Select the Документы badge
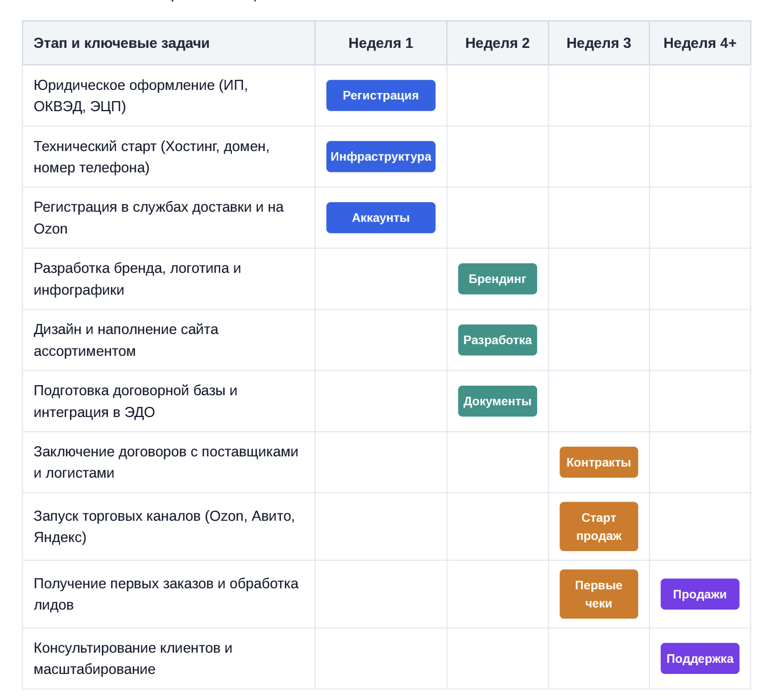The height and width of the screenshot is (700, 769). (x=497, y=402)
